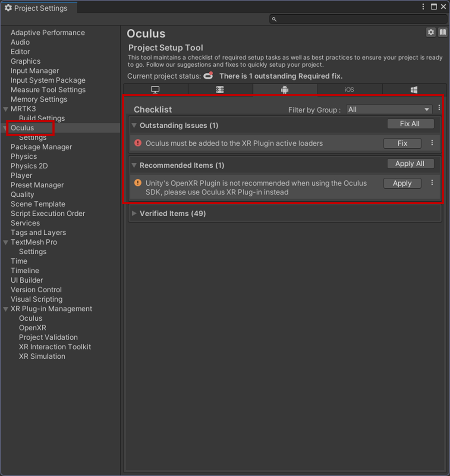Collapse the XR Plug-in Management tree item
The height and width of the screenshot is (476, 450).
[5, 309]
